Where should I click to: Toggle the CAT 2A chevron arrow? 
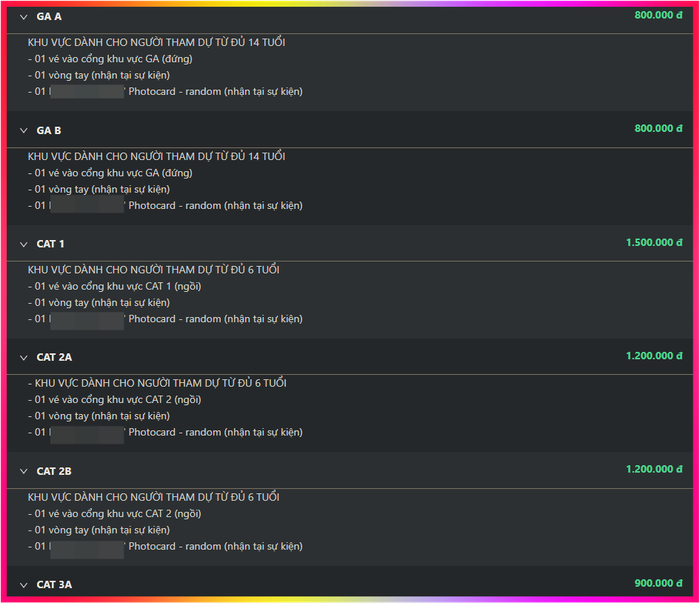pyautogui.click(x=24, y=357)
